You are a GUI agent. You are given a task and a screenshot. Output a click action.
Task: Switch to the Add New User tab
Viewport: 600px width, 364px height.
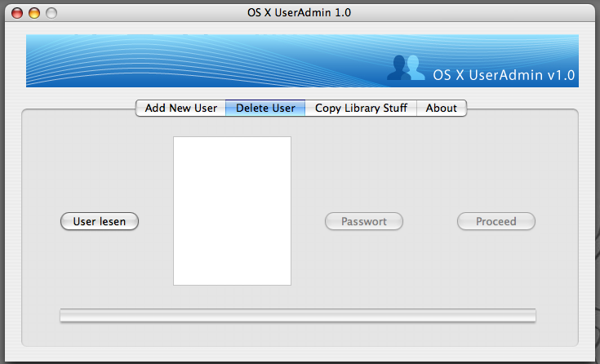[x=180, y=108]
